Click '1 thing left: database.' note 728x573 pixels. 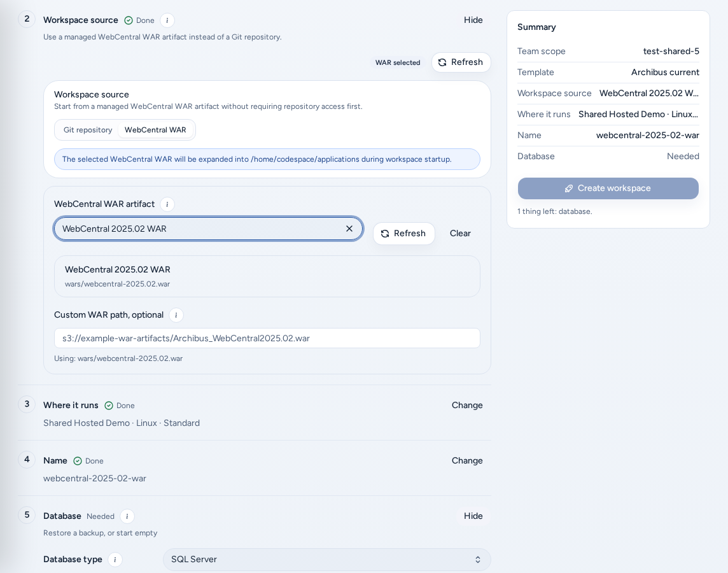(x=554, y=211)
